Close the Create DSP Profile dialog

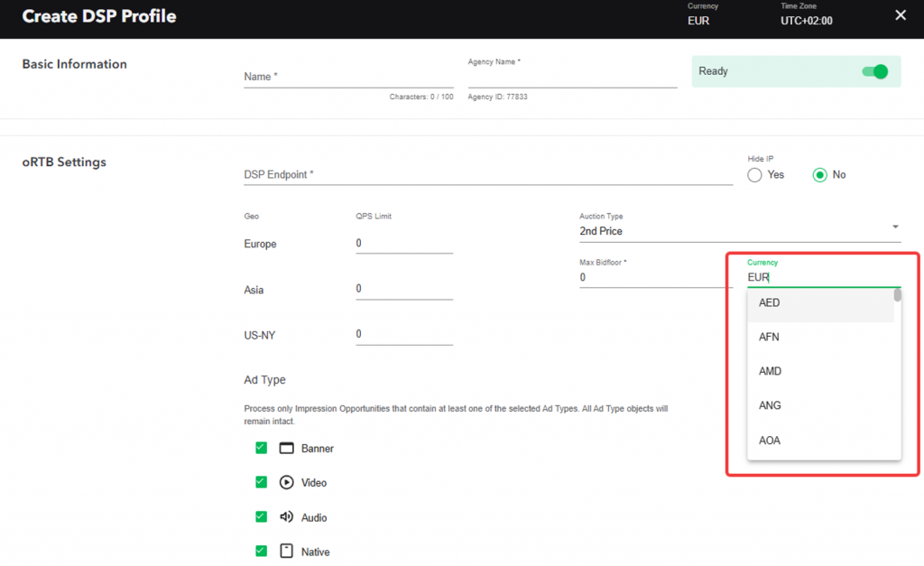pyautogui.click(x=901, y=15)
